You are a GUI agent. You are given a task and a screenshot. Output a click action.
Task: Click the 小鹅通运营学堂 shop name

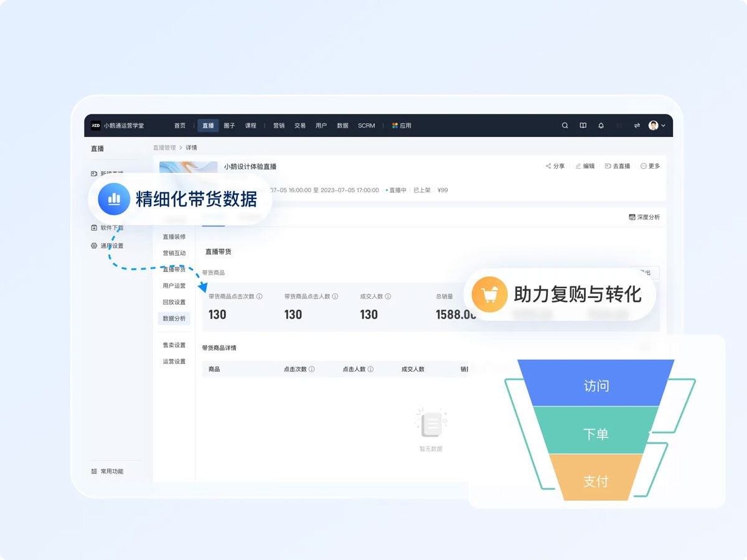pyautogui.click(x=124, y=126)
